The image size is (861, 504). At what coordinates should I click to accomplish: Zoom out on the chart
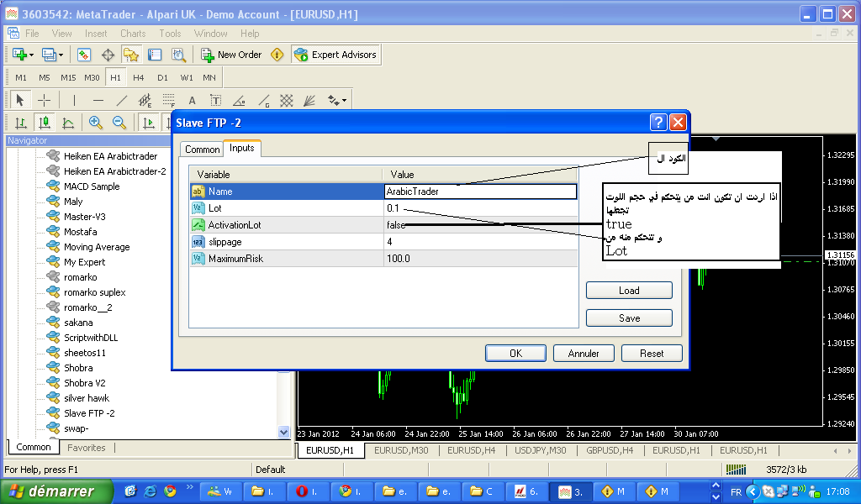pyautogui.click(x=119, y=123)
